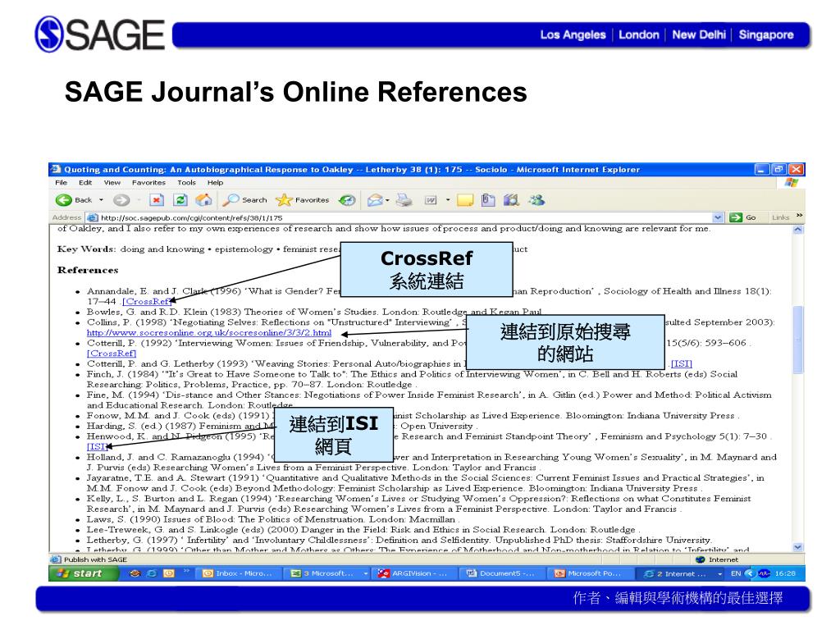
Task: Click the Key Words label
Action: [x=86, y=249]
